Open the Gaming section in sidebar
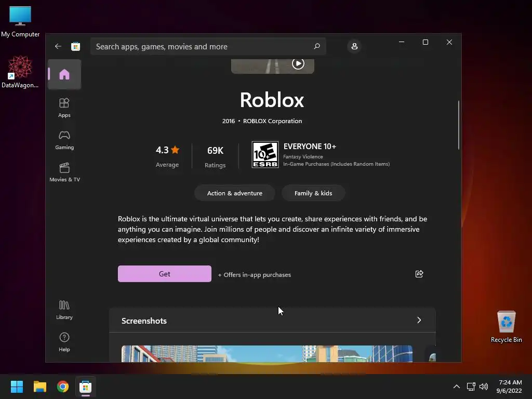Image resolution: width=532 pixels, height=399 pixels. (64, 140)
